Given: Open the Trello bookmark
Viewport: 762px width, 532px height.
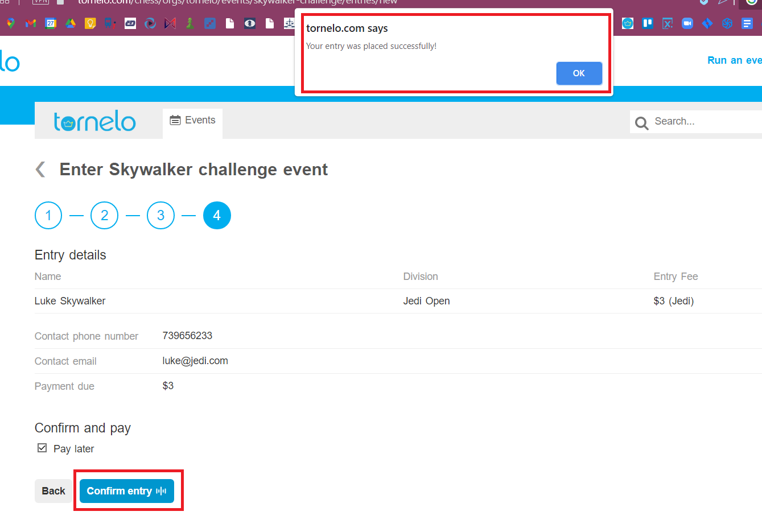Looking at the screenshot, I should pos(648,23).
